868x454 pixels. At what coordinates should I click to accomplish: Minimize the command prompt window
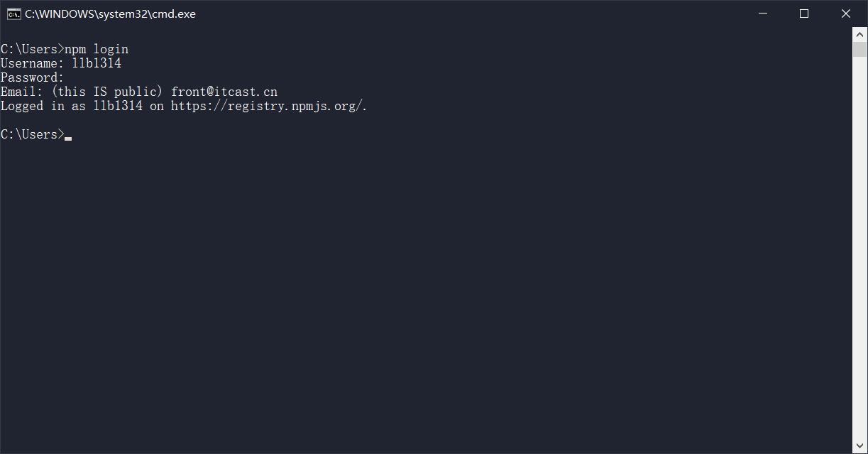(x=763, y=13)
